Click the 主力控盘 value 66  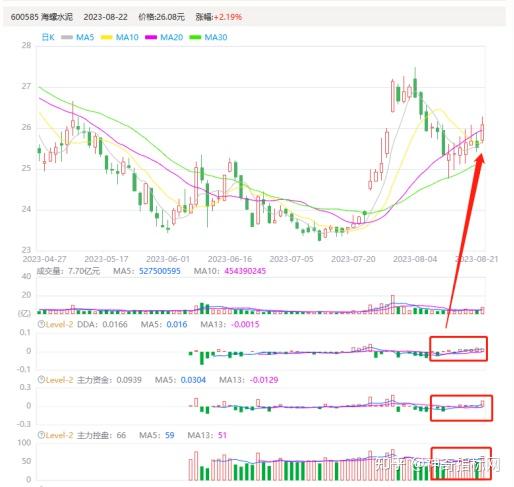tap(121, 435)
